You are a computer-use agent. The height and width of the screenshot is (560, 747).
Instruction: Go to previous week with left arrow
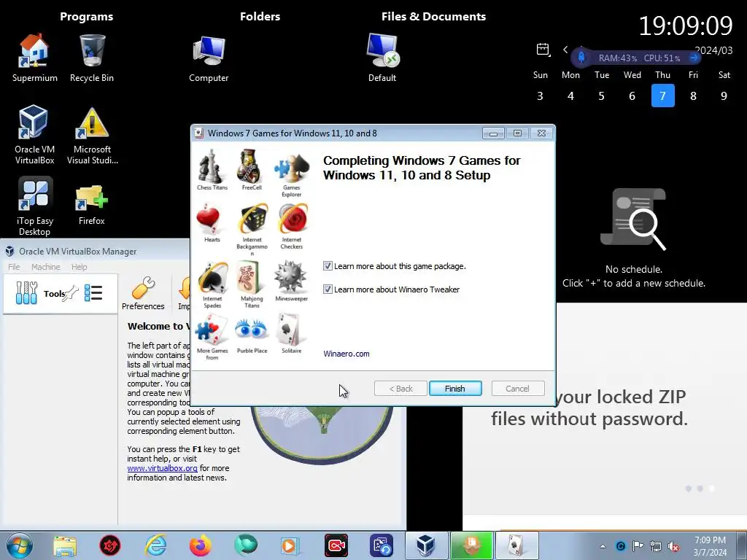click(x=565, y=50)
